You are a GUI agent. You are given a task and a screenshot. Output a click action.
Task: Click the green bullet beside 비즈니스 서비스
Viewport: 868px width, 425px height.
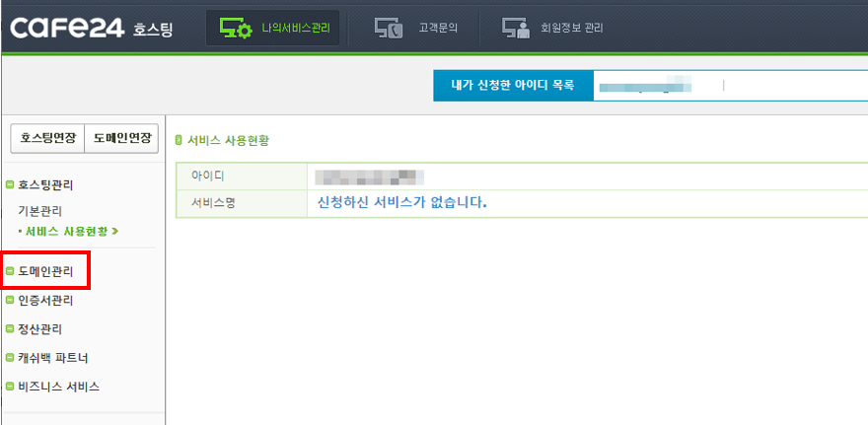pyautogui.click(x=9, y=387)
